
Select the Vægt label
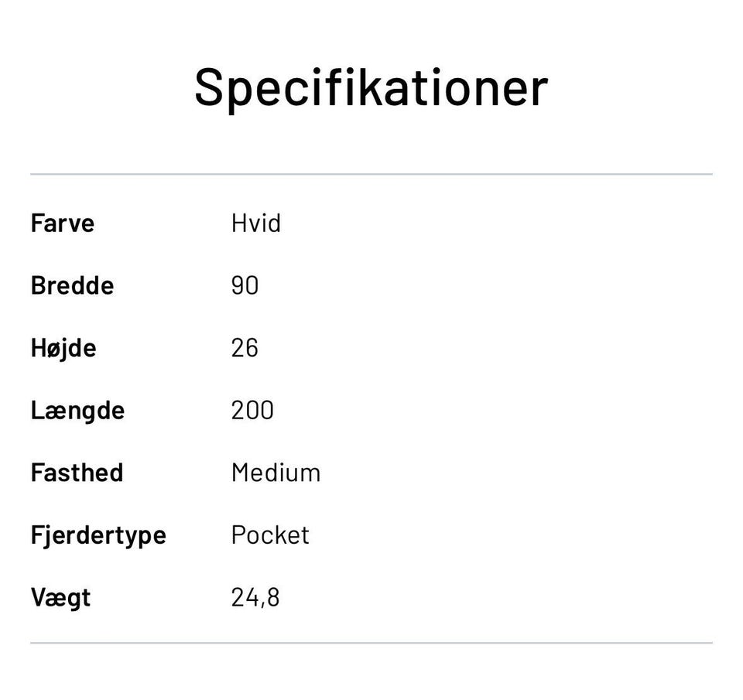[60, 598]
